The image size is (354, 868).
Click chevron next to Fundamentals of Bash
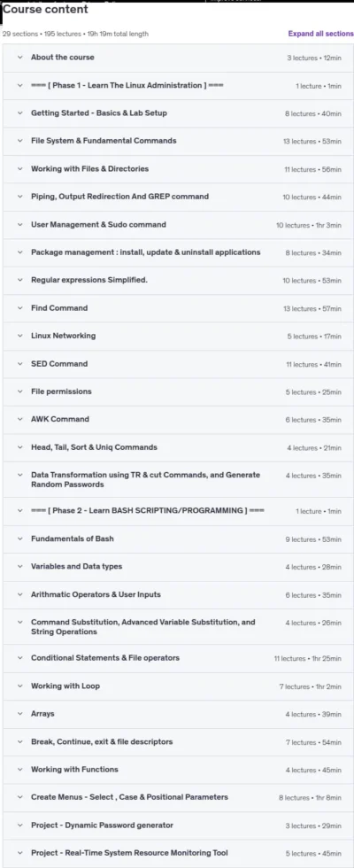point(19,539)
